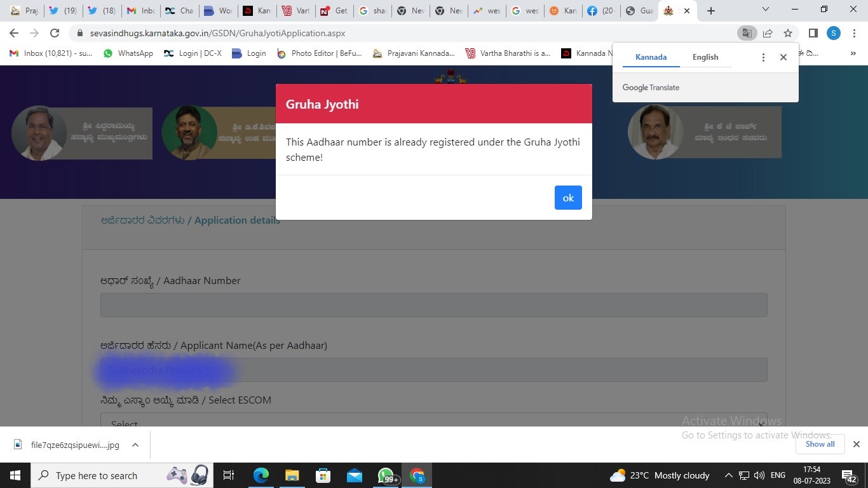This screenshot has height=488, width=868.
Task: Open Google Translate options menu
Action: tap(763, 57)
